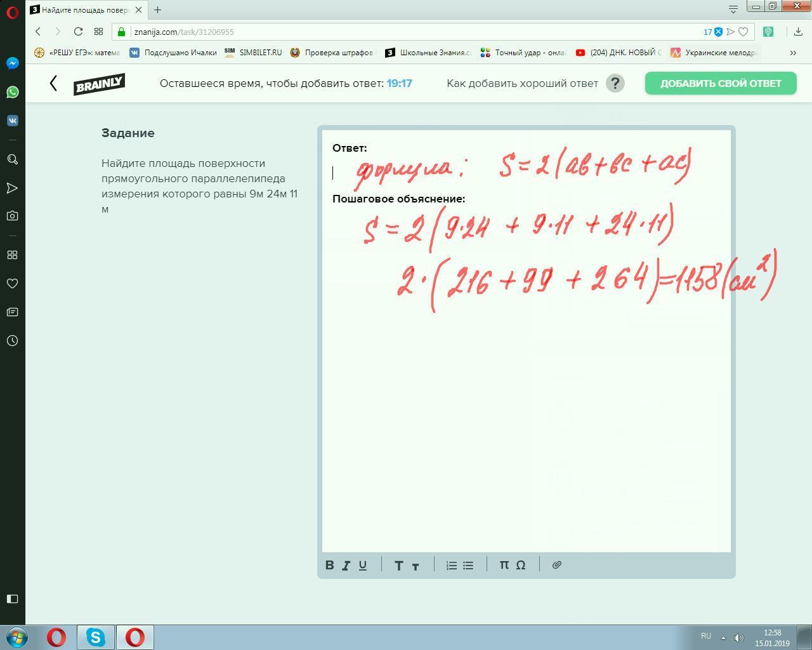The width and height of the screenshot is (812, 650).
Task: Open WhatsApp in the Opera sidebar
Action: [12, 92]
